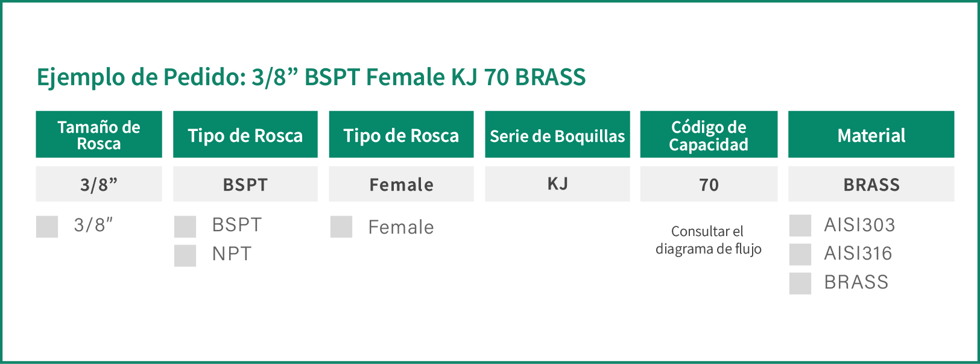980x364 pixels.
Task: Click the Female example value cell
Action: coord(401,184)
